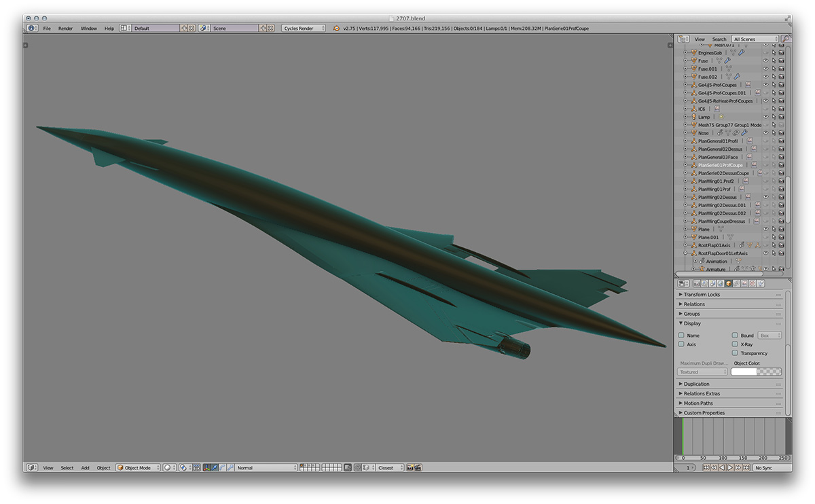Click the Object Color swatch
The width and height of the screenshot is (815, 504).
(x=757, y=372)
